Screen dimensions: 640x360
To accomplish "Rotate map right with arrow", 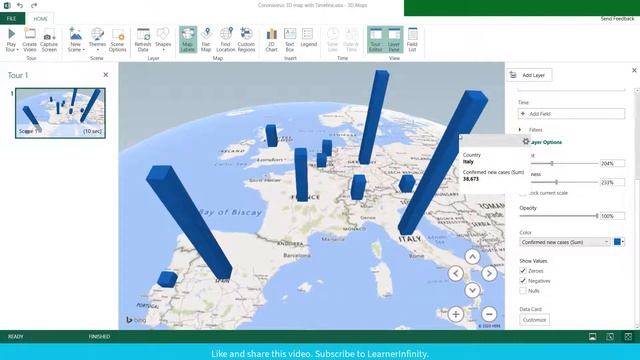I will 489,273.
